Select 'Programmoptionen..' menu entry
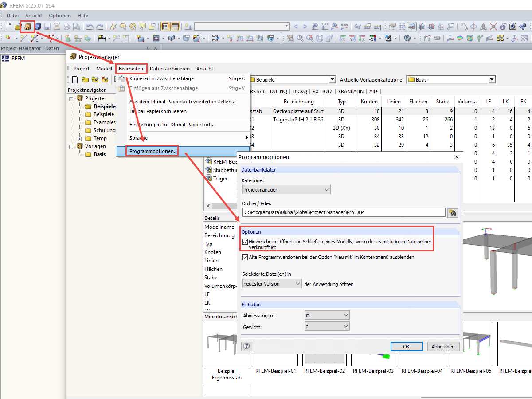Image resolution: width=532 pixels, height=399 pixels. click(x=153, y=151)
